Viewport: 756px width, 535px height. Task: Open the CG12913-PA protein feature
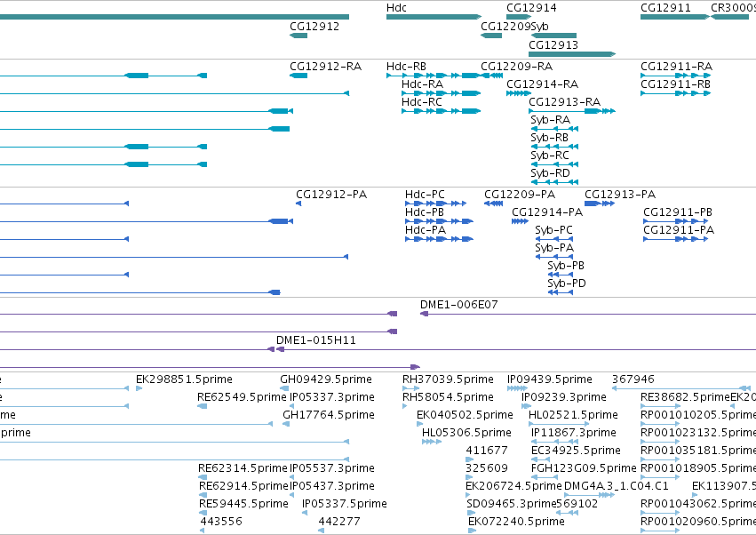pyautogui.click(x=600, y=204)
